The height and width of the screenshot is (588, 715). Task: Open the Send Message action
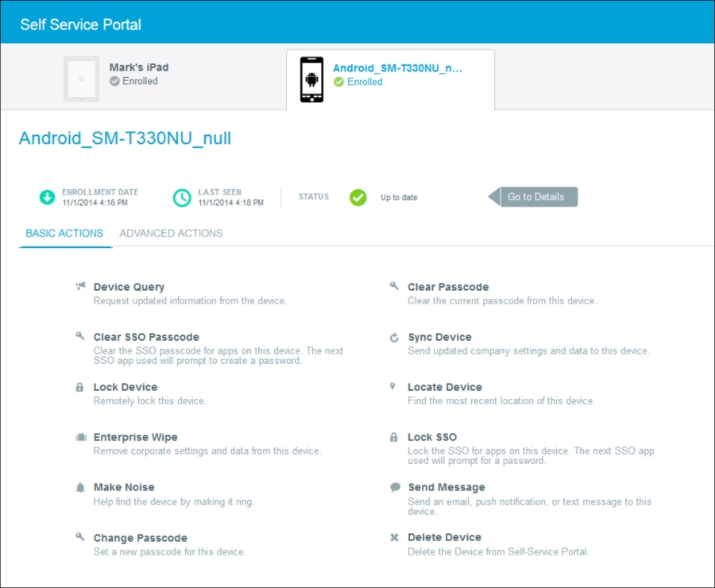[x=446, y=487]
